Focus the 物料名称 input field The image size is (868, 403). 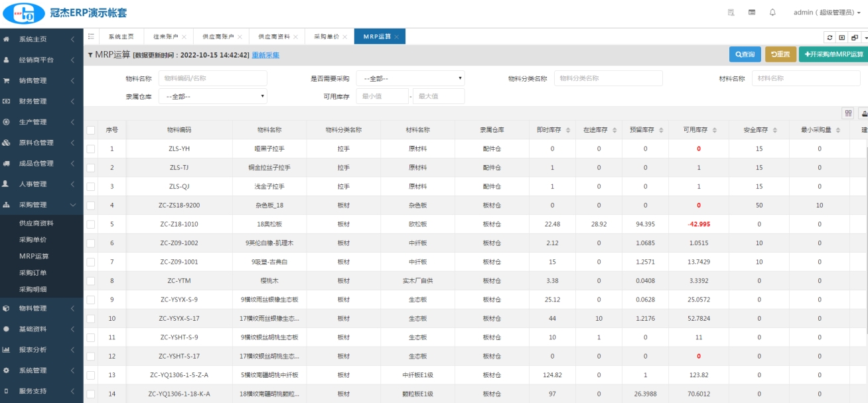click(x=212, y=78)
